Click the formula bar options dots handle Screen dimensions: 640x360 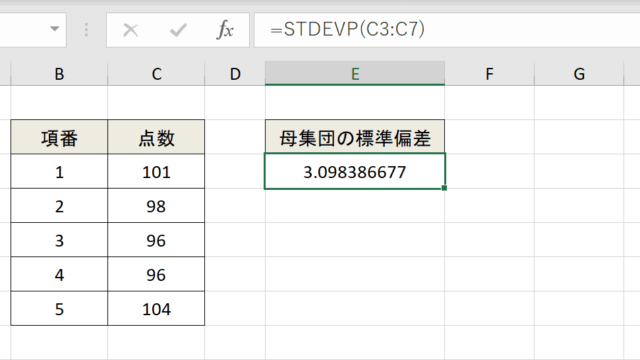86,30
